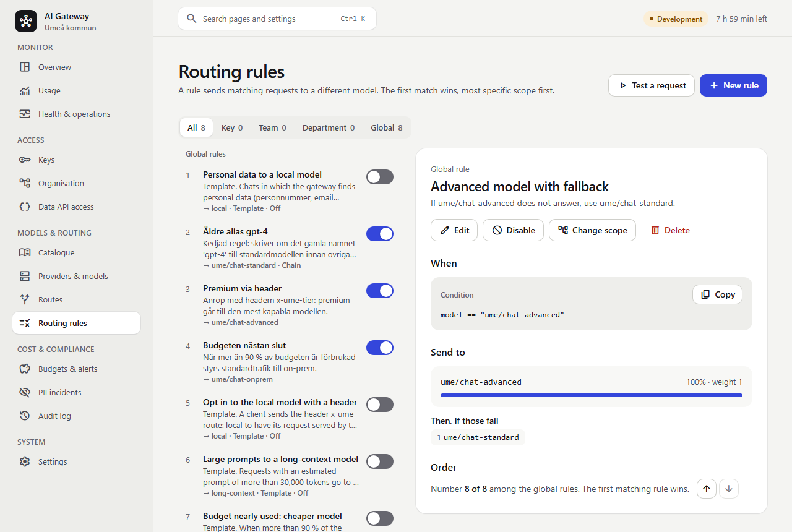The height and width of the screenshot is (532, 792).
Task: Click the Development environment badge
Action: point(676,19)
